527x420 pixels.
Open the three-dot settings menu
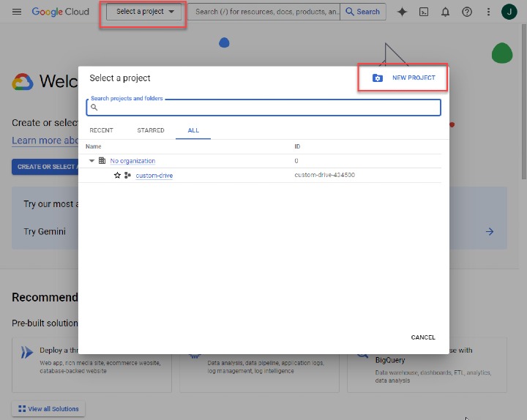tap(488, 12)
